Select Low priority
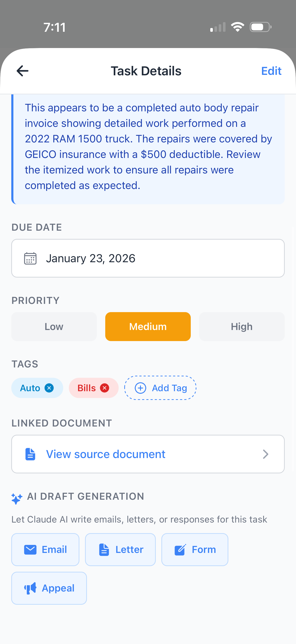 (54, 326)
